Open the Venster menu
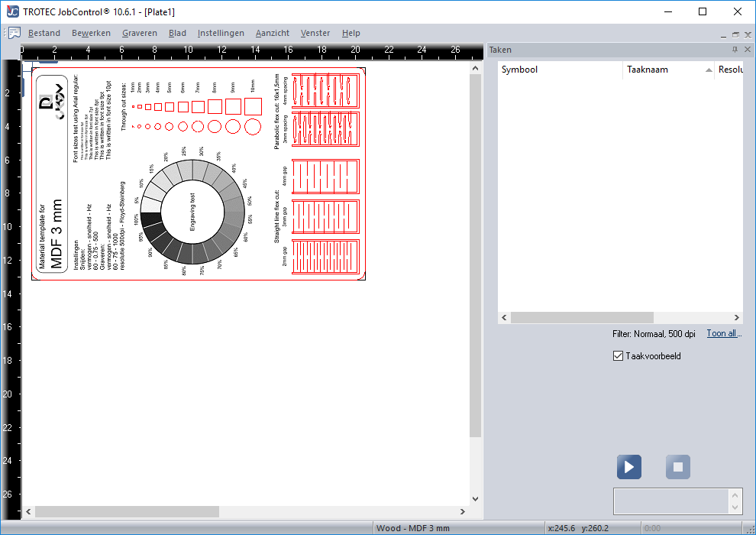This screenshot has height=535, width=756. (315, 33)
